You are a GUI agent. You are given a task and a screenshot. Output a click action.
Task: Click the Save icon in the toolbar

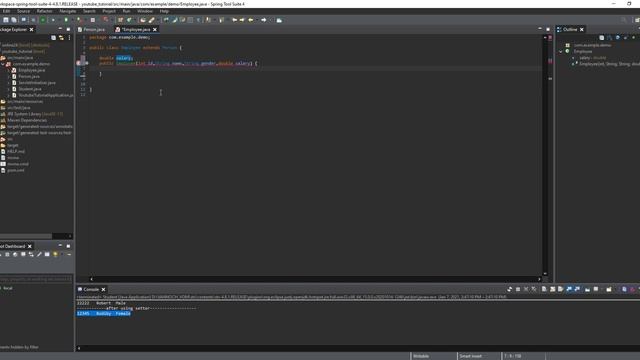click(6, 20)
